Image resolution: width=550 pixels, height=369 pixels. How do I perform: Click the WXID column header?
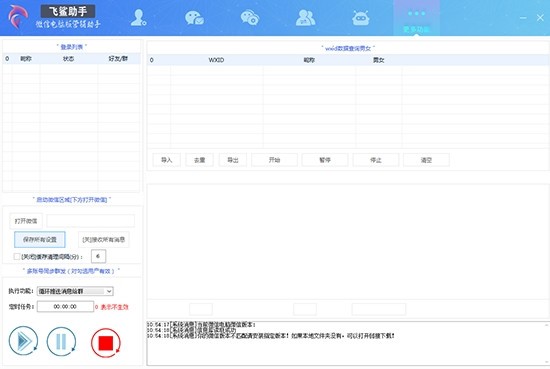pyautogui.click(x=216, y=60)
